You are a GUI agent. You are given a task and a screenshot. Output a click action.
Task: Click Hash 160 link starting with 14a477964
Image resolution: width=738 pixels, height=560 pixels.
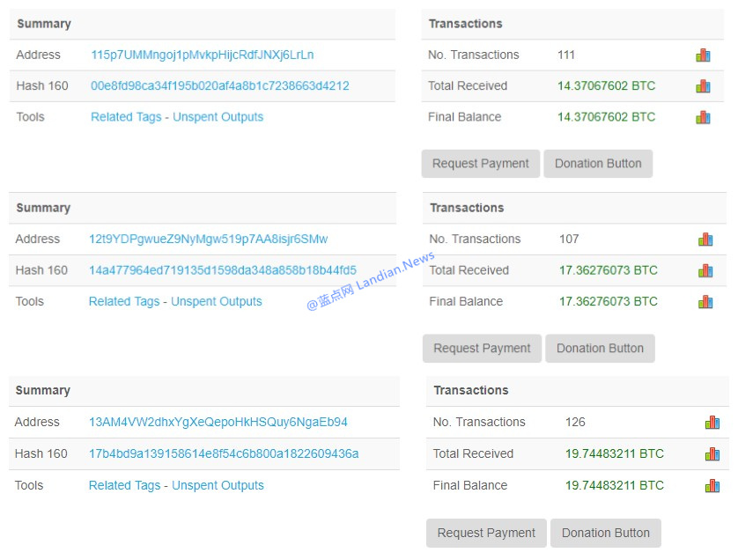pyautogui.click(x=222, y=270)
